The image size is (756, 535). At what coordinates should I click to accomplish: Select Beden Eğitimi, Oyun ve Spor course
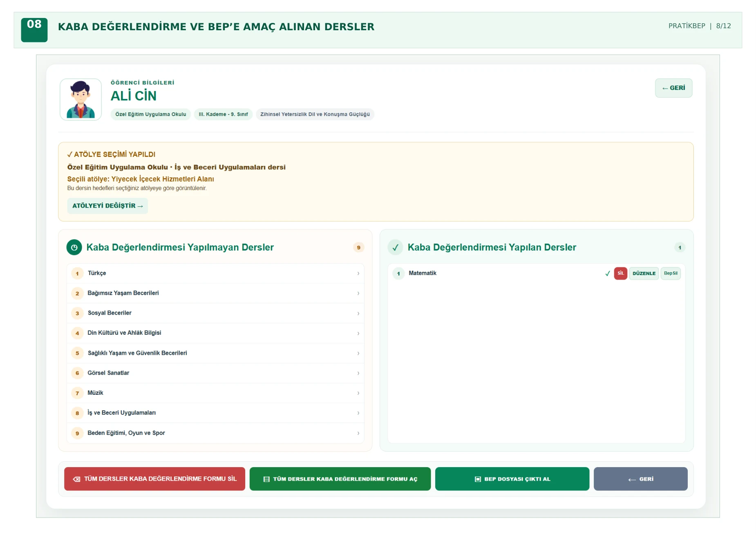215,433
